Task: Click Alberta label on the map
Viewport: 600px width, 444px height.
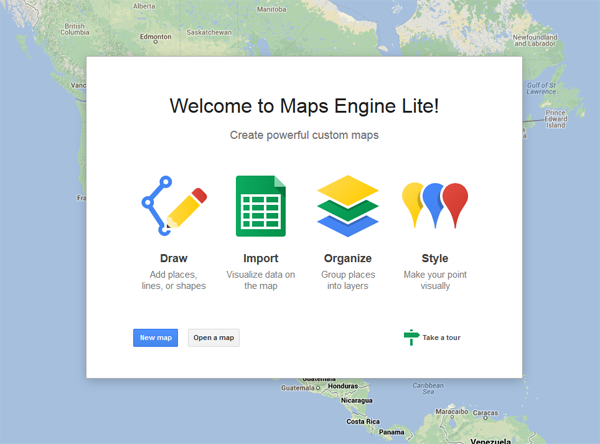Action: point(144,6)
